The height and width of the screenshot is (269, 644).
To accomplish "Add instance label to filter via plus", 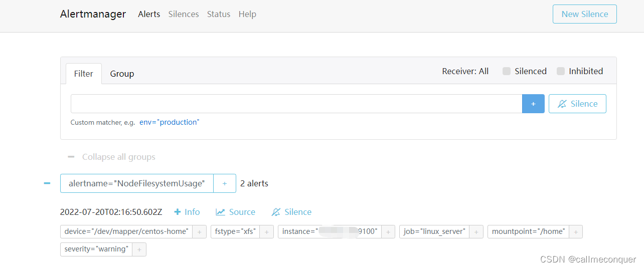I will tap(388, 231).
